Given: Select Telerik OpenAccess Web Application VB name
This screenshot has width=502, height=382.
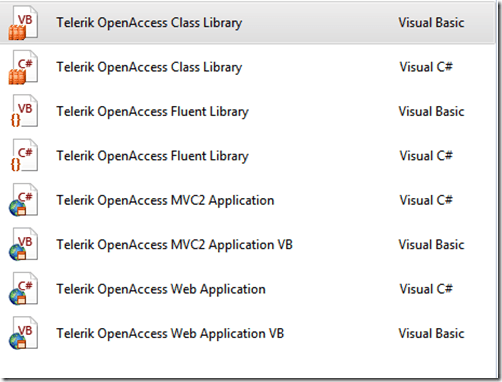Looking at the screenshot, I should point(170,333).
